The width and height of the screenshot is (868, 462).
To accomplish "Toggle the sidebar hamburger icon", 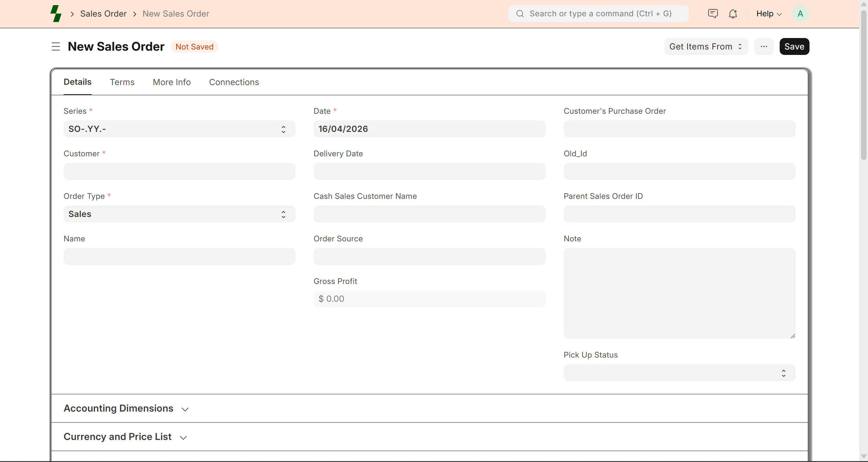I will click(x=55, y=46).
